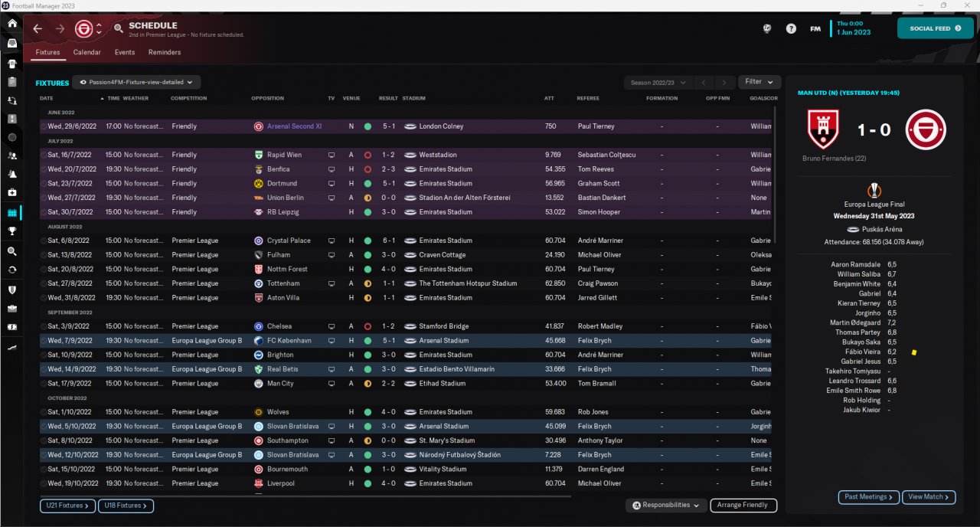The image size is (980, 527).
Task: Tick the selection circle for Sat, 3/9/2022
Action: [x=44, y=326]
